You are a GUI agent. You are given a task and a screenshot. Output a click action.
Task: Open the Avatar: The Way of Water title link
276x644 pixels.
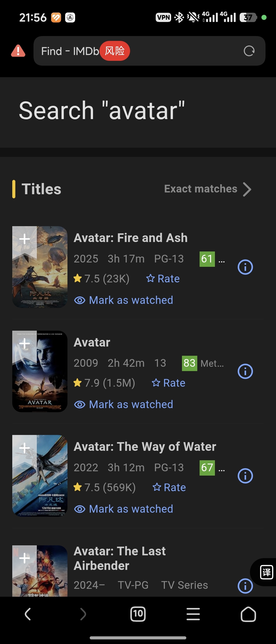coord(145,447)
